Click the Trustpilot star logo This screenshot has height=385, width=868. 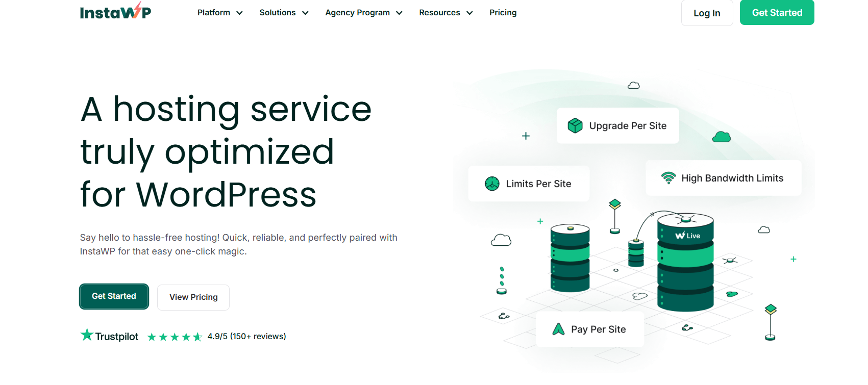click(87, 335)
